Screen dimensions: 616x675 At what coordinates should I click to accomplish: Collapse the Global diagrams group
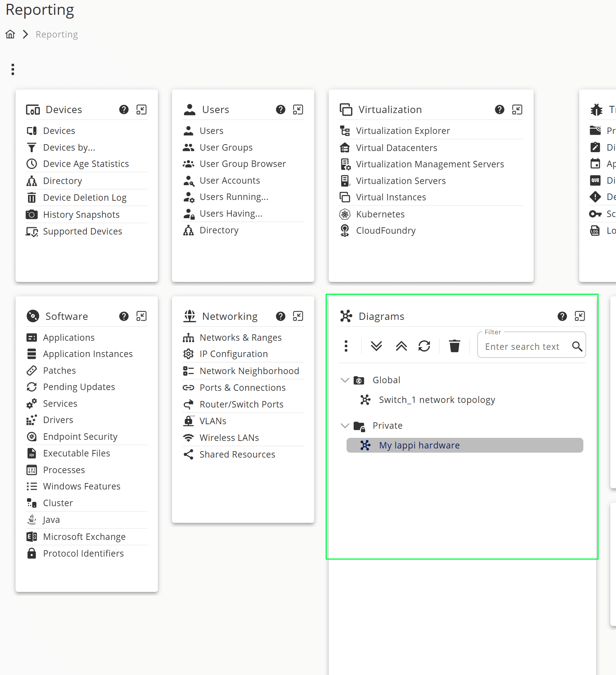pos(345,380)
